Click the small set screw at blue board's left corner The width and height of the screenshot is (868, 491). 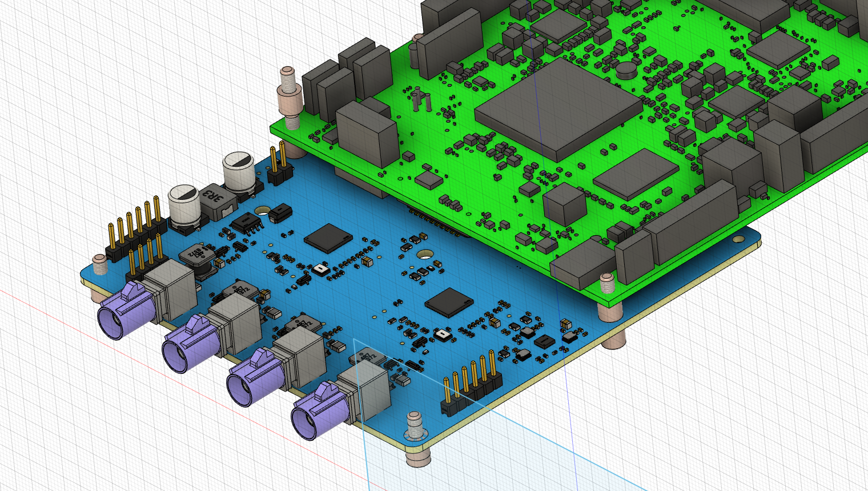[x=101, y=265]
